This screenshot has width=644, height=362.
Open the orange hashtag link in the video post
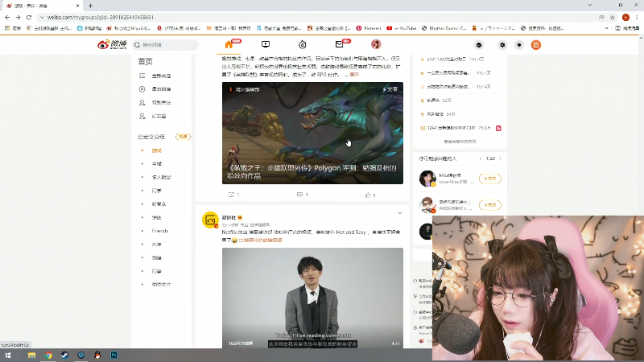(x=260, y=240)
